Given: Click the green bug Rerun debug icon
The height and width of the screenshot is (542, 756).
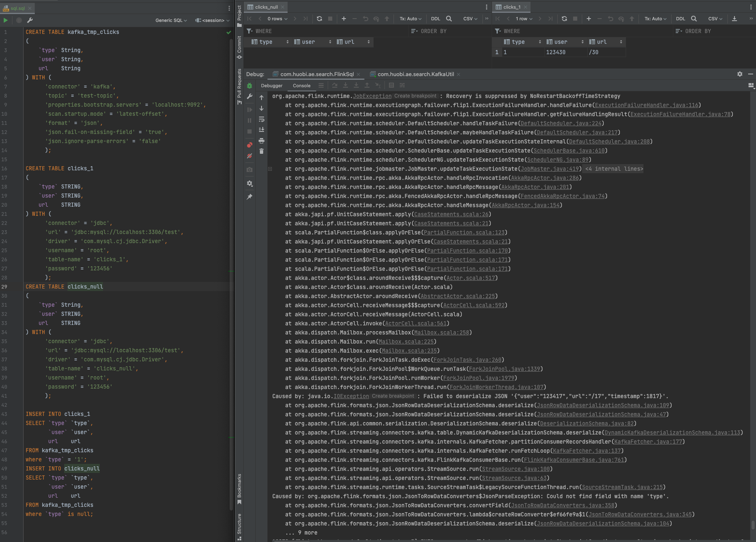Looking at the screenshot, I should click(250, 86).
